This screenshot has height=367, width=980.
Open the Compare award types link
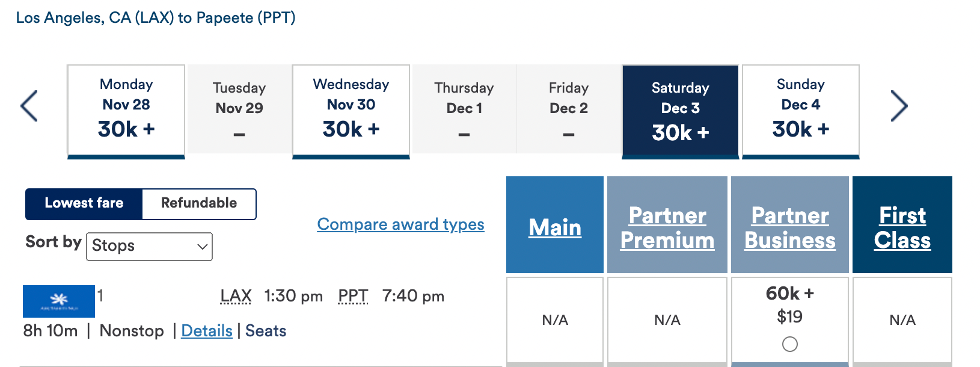400,224
